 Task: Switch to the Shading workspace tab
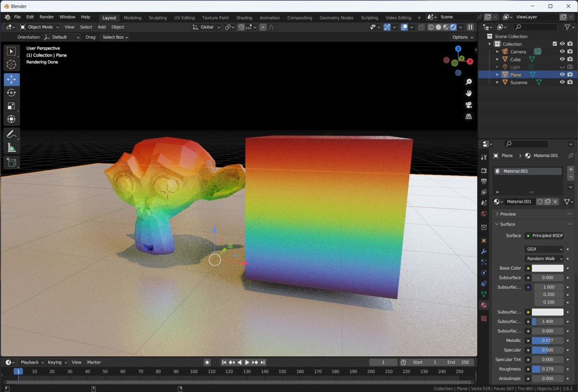[x=244, y=18]
